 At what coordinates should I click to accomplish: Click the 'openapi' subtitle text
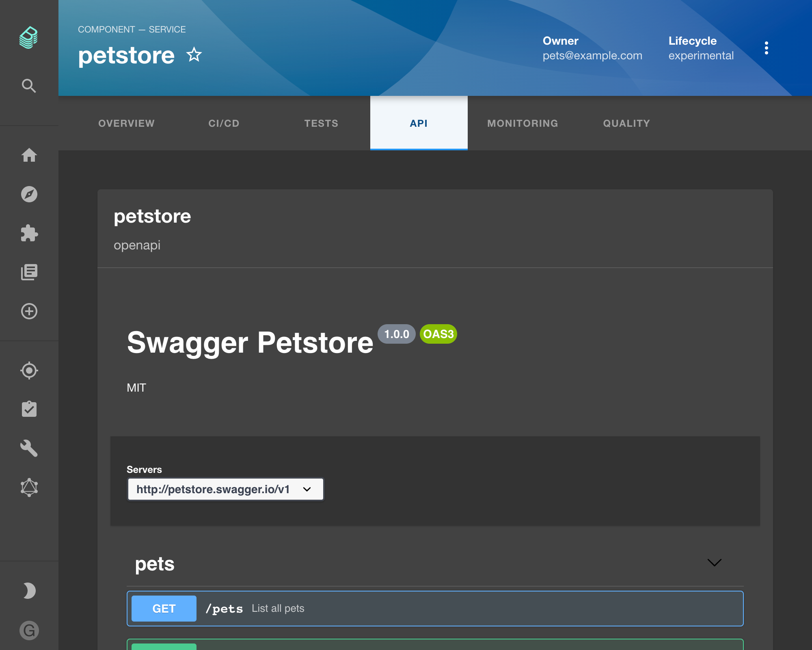tap(137, 245)
